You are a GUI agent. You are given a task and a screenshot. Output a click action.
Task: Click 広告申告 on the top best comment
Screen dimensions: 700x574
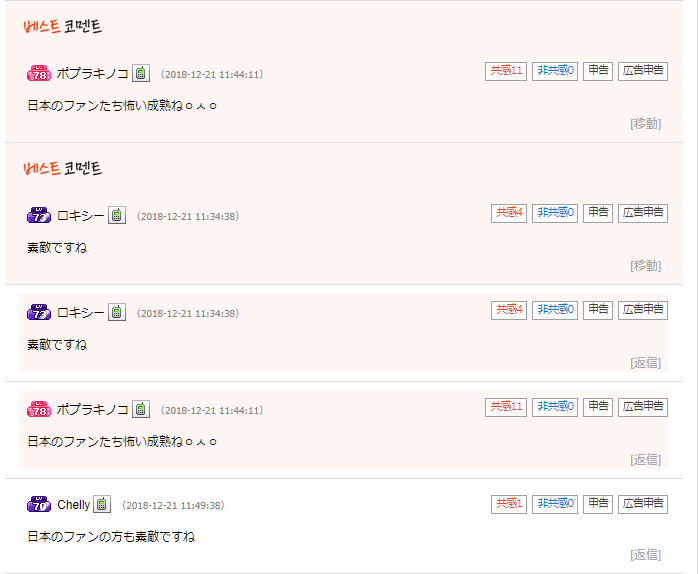point(643,71)
